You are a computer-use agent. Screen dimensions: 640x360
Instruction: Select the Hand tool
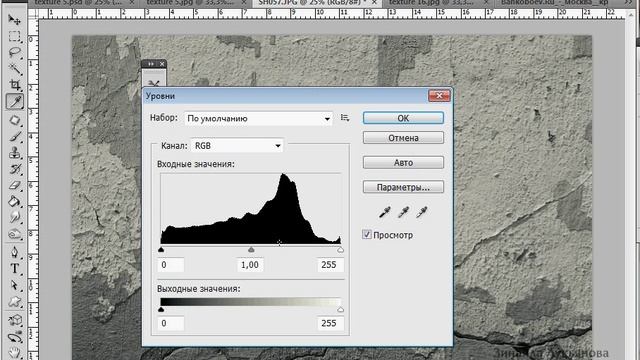pos(15,352)
